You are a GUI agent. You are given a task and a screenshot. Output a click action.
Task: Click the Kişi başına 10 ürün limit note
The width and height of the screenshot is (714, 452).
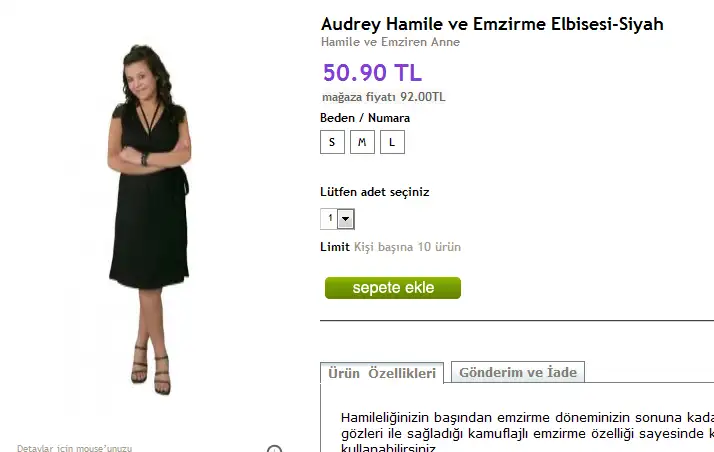coord(408,247)
